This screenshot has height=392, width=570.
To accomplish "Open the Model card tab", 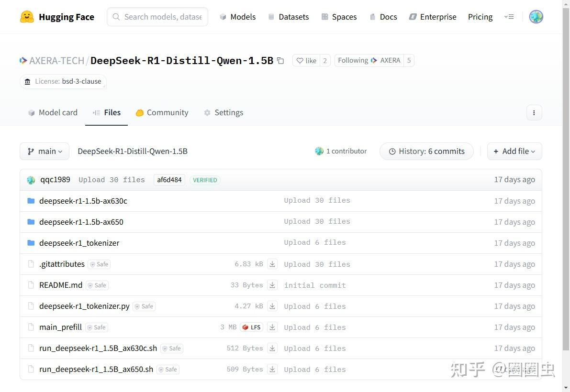I will [53, 112].
